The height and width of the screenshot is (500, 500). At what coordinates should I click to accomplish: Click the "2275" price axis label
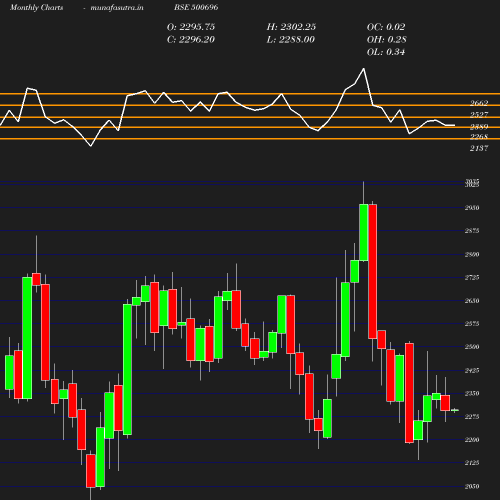tap(472, 417)
